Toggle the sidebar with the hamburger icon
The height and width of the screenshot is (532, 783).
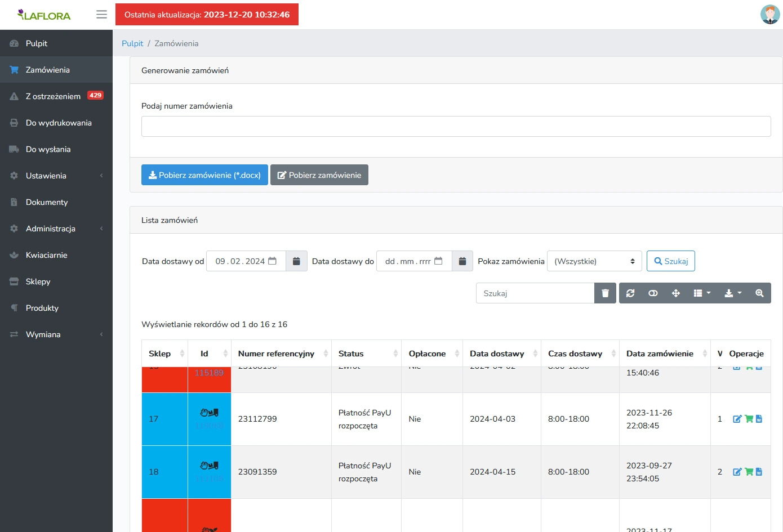[x=101, y=15]
